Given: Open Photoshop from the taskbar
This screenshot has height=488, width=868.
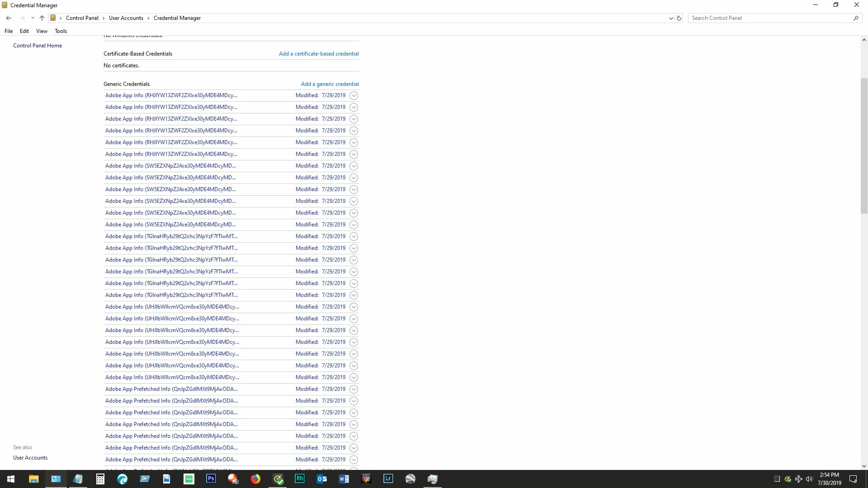Looking at the screenshot, I should (211, 479).
